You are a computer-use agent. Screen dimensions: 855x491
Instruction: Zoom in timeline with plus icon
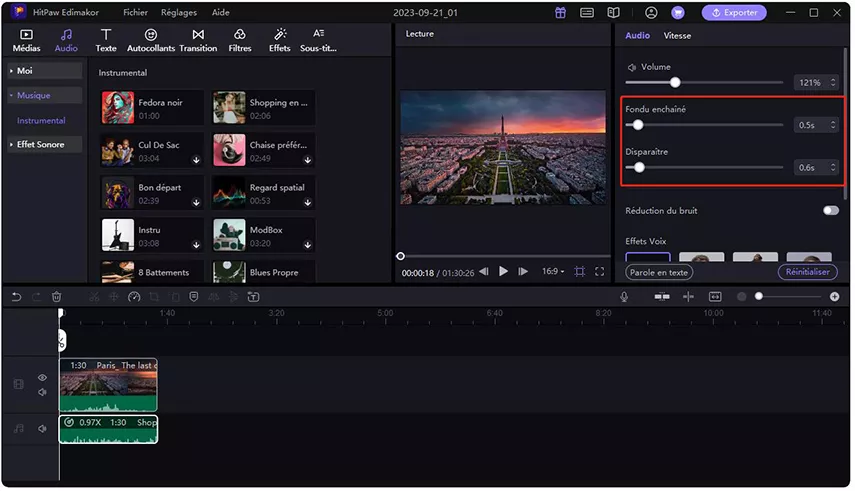(x=834, y=297)
